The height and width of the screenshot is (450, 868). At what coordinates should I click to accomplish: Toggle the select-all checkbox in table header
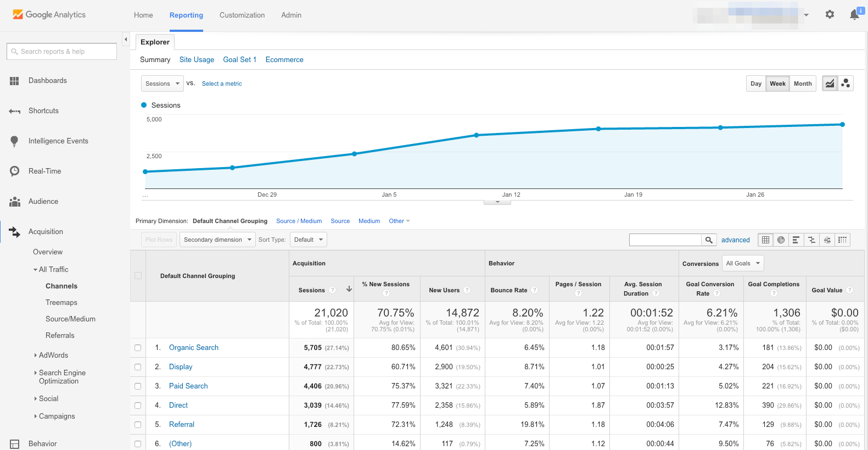pyautogui.click(x=138, y=276)
